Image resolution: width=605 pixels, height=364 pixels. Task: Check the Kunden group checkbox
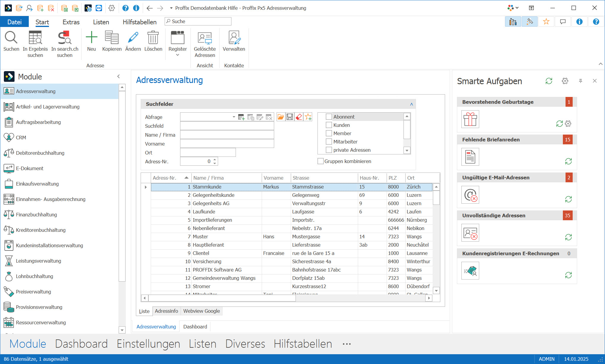coord(329,125)
